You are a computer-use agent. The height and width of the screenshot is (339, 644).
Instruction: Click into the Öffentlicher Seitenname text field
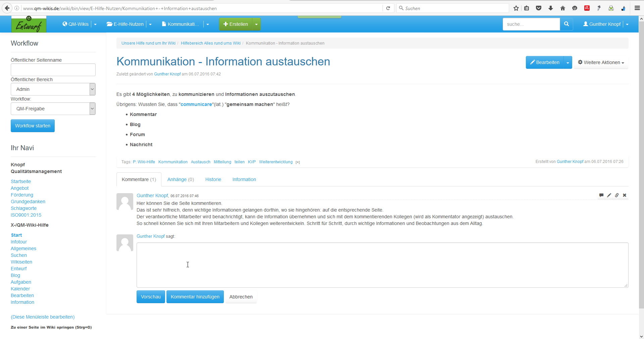click(x=53, y=70)
